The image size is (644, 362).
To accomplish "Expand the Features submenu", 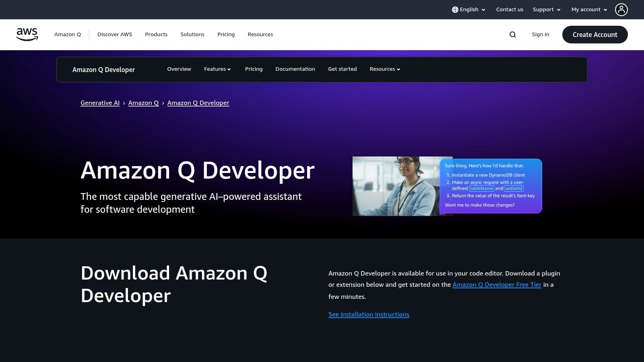I will click(x=217, y=69).
